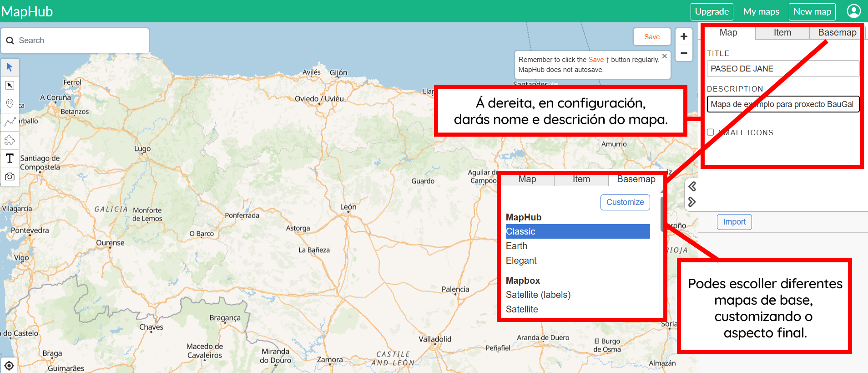Select the Elegant basemap
868x373 pixels.
coord(578,261)
